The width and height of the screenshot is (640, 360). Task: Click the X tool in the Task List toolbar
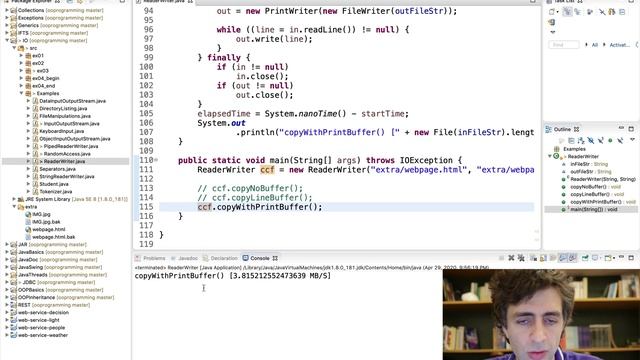click(602, 12)
